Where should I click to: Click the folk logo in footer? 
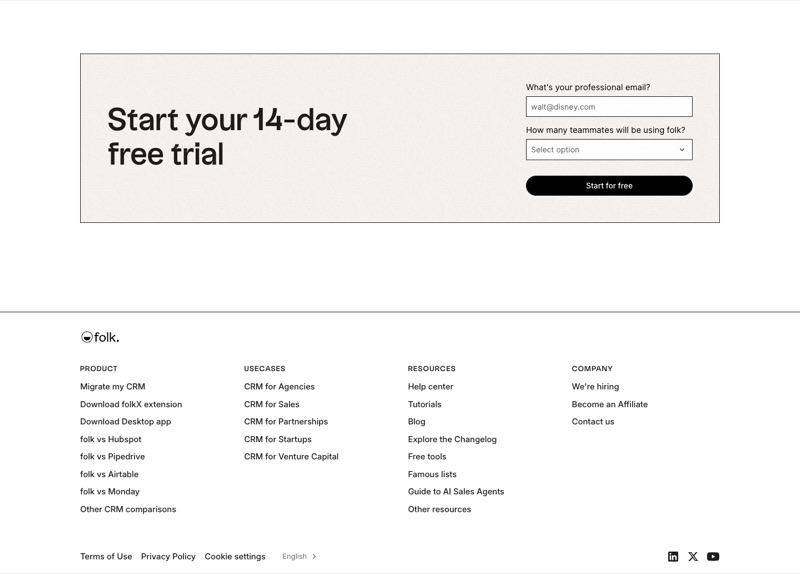(100, 337)
